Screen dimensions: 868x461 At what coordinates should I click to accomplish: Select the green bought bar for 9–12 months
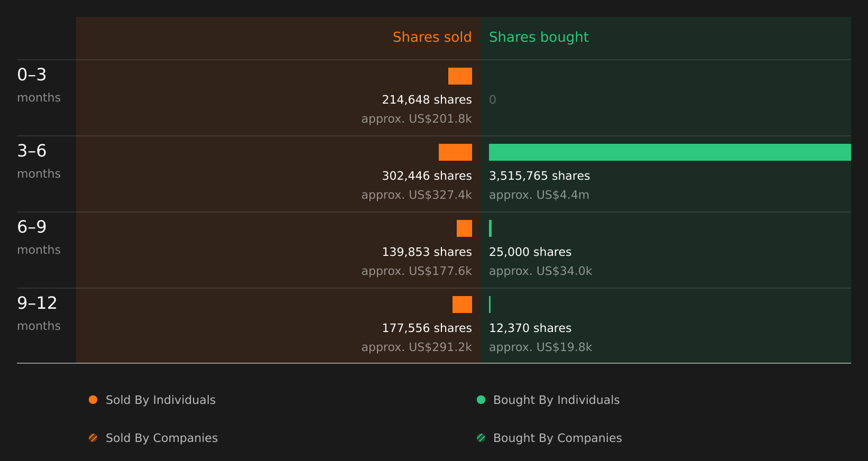pyautogui.click(x=490, y=305)
